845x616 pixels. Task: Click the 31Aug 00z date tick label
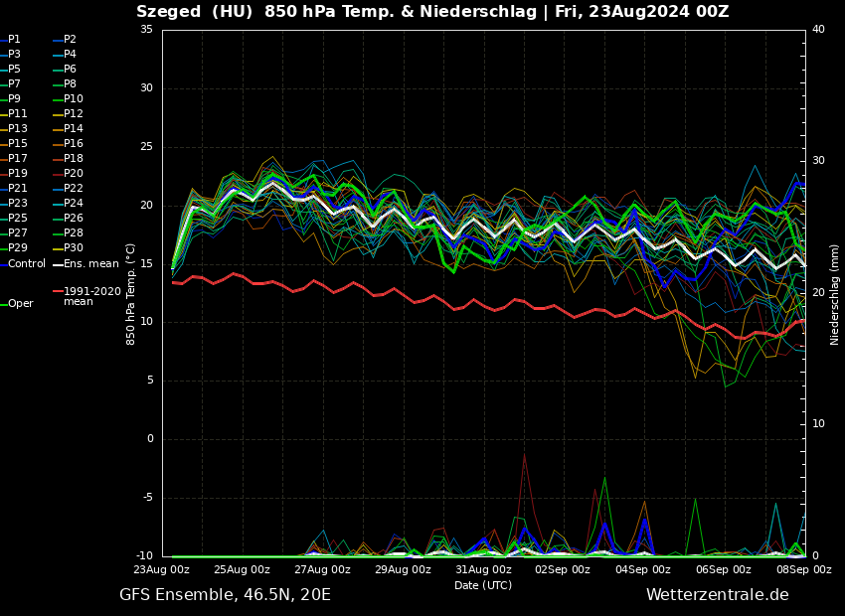[484, 569]
